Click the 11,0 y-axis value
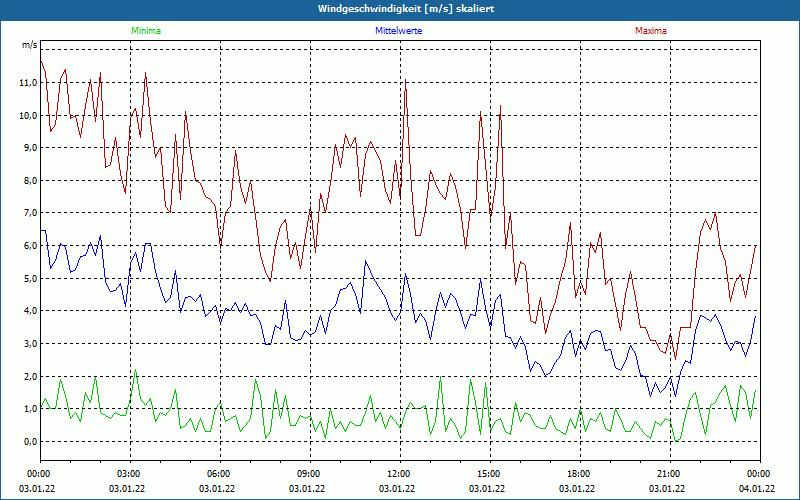 [28, 83]
